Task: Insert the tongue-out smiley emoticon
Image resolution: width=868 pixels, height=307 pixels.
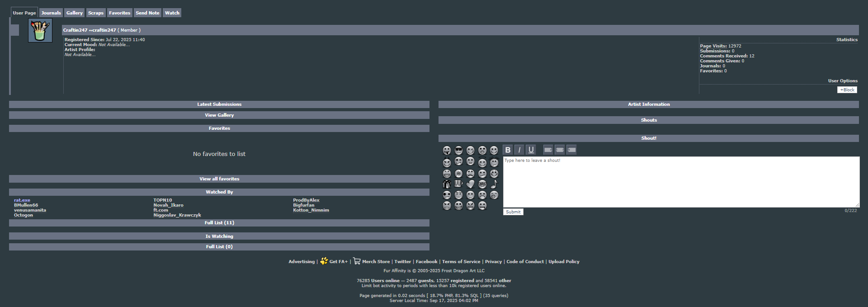Action: click(447, 150)
